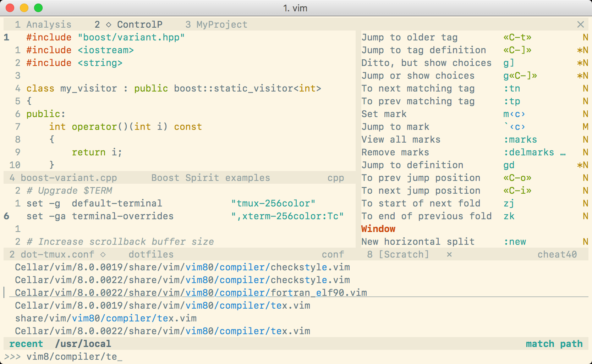Screen dimensions: 592x364
Task: Click the X icon in the tmux tab bar
Action: tap(581, 24)
